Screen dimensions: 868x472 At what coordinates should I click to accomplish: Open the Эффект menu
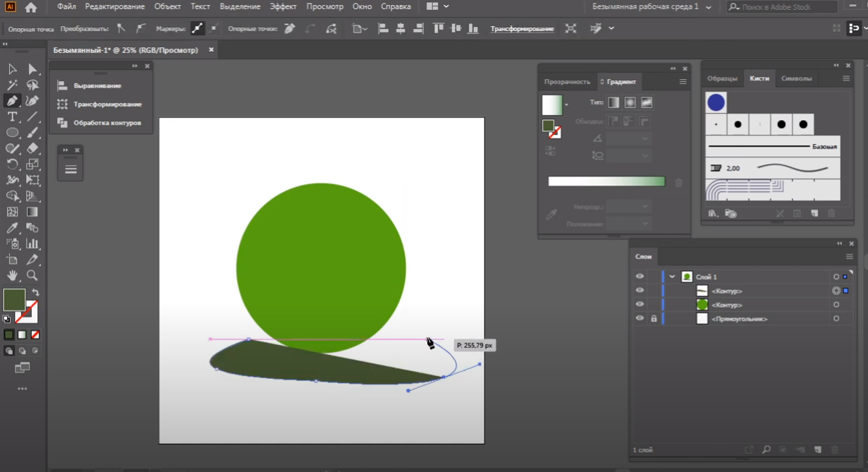point(283,6)
